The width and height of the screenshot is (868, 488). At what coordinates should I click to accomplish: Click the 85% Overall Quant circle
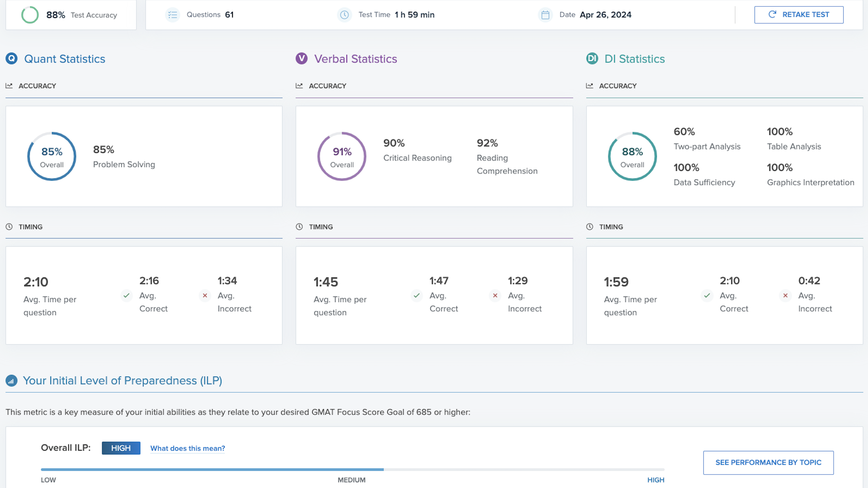click(52, 156)
